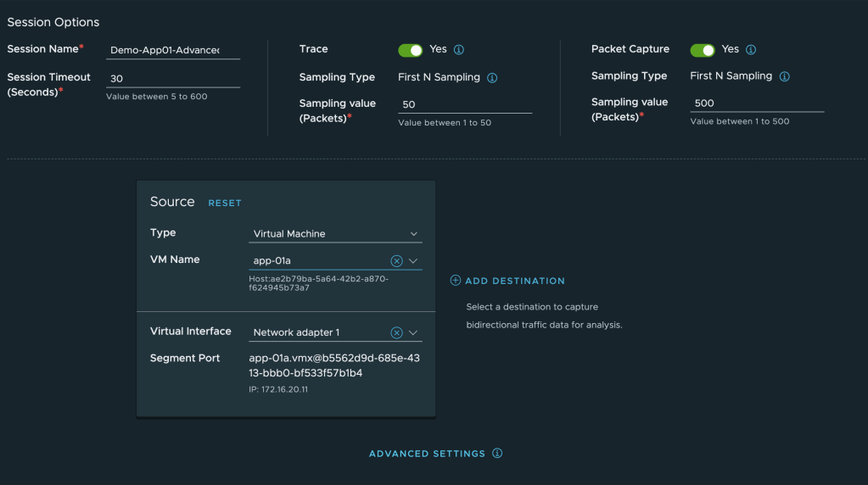Screen dimensions: 868x485
Task: Expand the VM Name dropdown arrow
Action: tap(413, 261)
